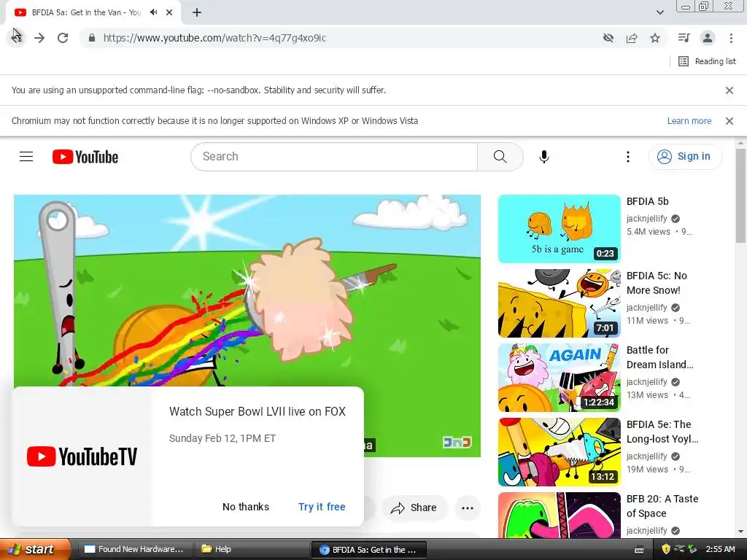Open the more actions ellipsis button

[x=468, y=507]
